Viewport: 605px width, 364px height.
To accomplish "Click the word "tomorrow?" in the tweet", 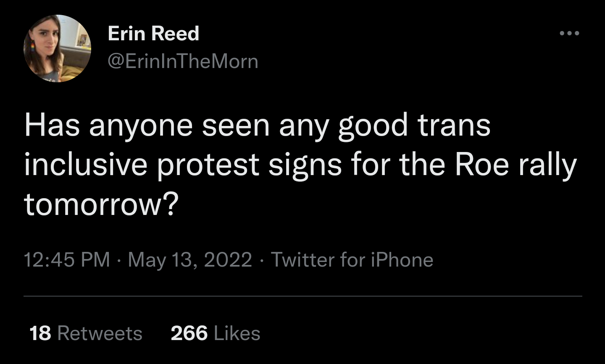I will (x=101, y=204).
